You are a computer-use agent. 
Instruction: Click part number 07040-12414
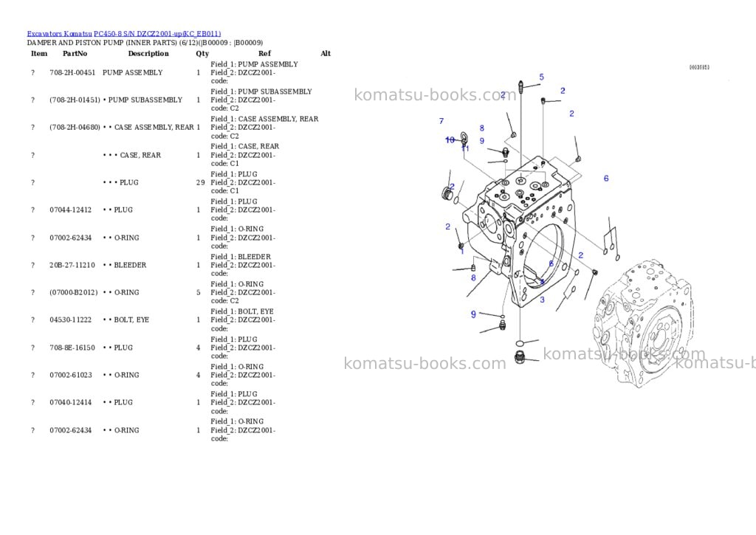70,402
